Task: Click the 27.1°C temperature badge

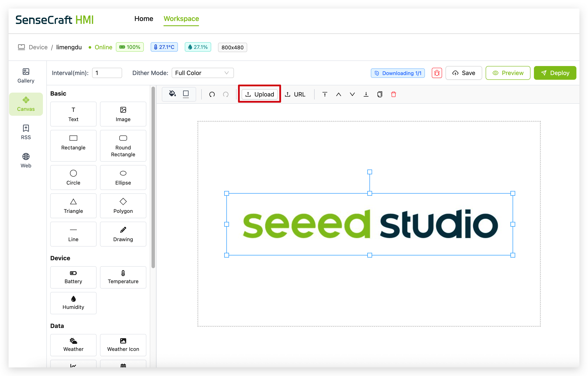Action: pos(164,47)
